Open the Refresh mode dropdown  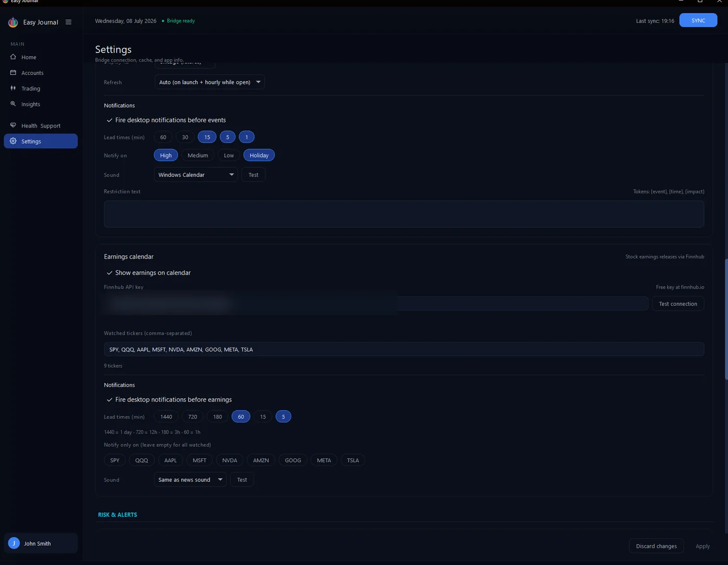coord(210,82)
